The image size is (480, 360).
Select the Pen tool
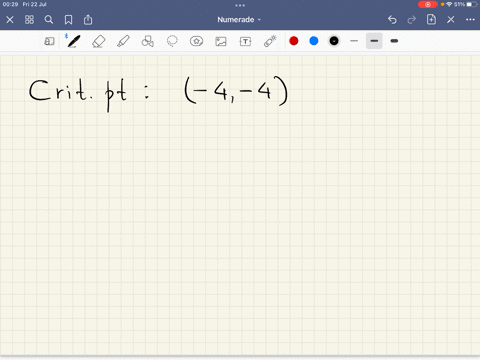73,41
